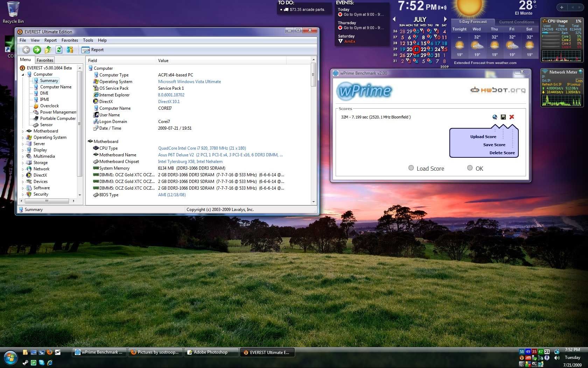Select the OK radio button in wPrime
Viewport: 588px width, 368px height.
tap(470, 168)
